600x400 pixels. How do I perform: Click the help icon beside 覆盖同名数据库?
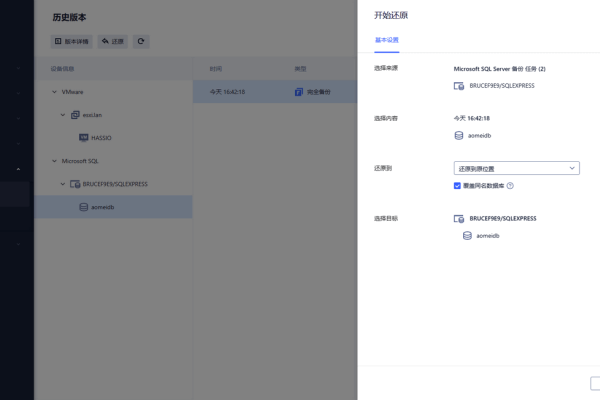point(510,185)
